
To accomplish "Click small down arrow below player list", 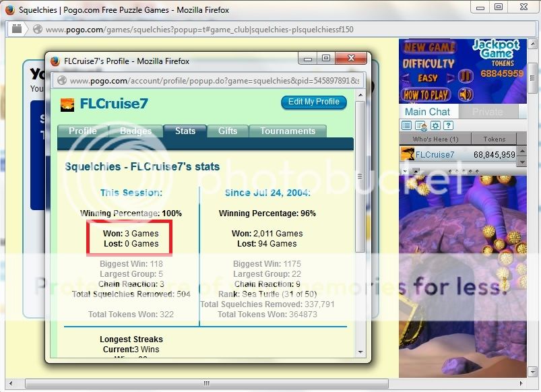I will click(405, 171).
